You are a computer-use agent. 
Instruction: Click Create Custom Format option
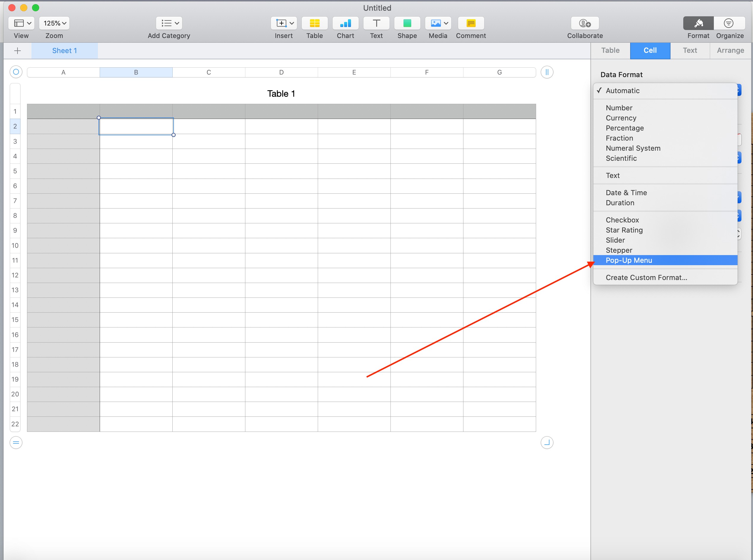point(646,278)
